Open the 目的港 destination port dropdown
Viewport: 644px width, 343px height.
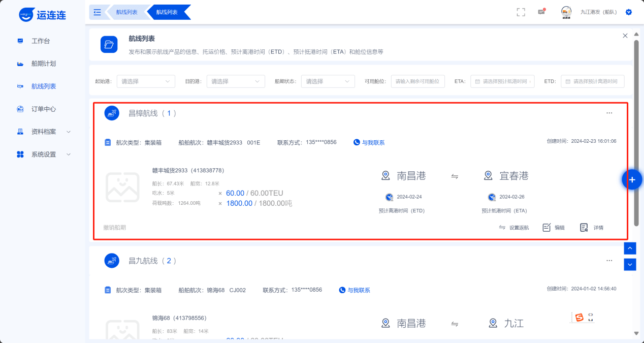236,81
